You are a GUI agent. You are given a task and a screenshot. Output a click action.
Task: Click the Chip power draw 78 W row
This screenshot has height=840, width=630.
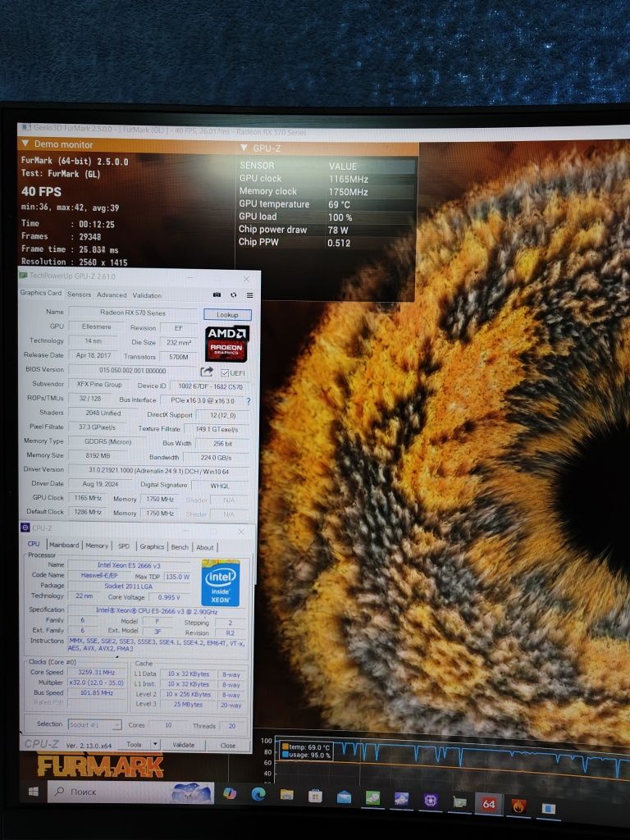tap(326, 230)
